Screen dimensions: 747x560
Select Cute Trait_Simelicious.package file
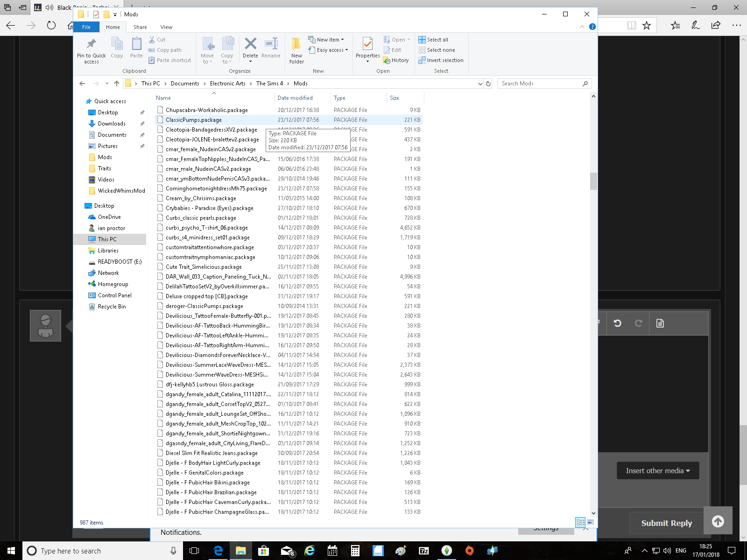(288, 267)
